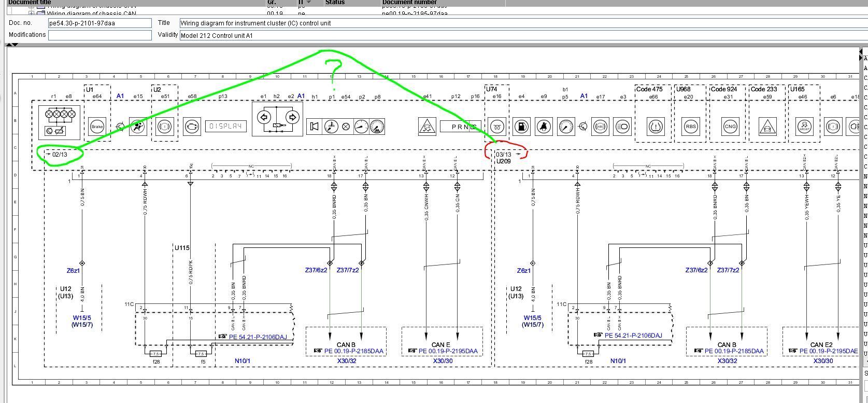Image resolution: width=868 pixels, height=403 pixels.
Task: Collapse the panel using the up-down splitter arrows
Action: 11,45
